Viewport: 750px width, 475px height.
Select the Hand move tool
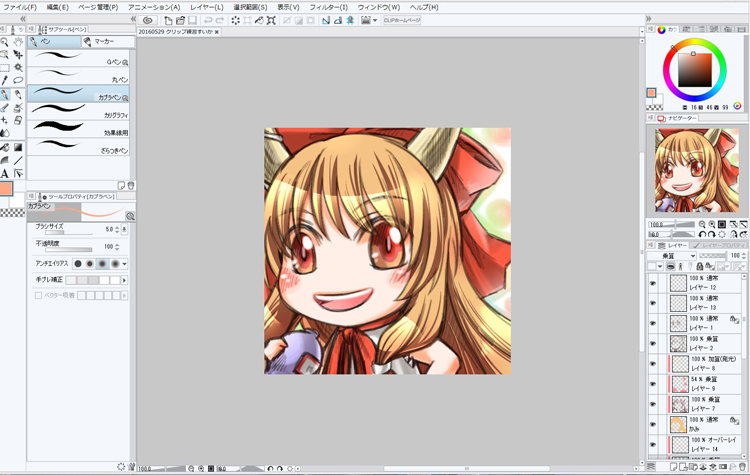(x=18, y=42)
